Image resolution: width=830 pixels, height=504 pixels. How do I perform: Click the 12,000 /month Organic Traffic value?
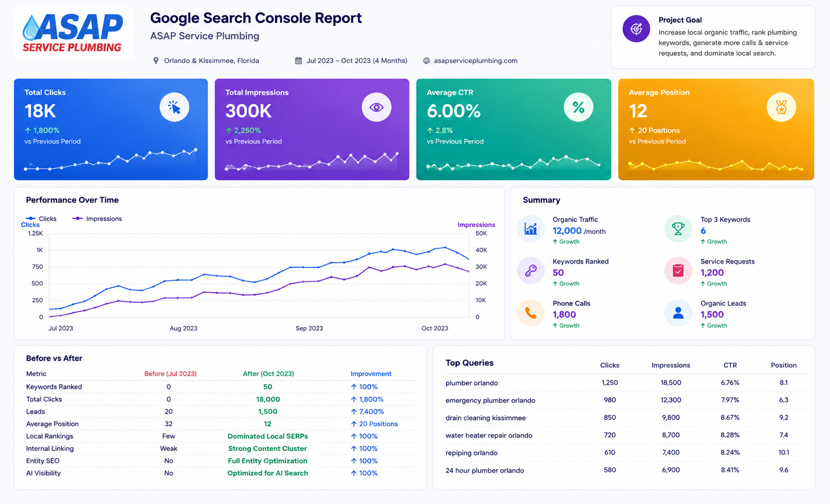tap(579, 231)
